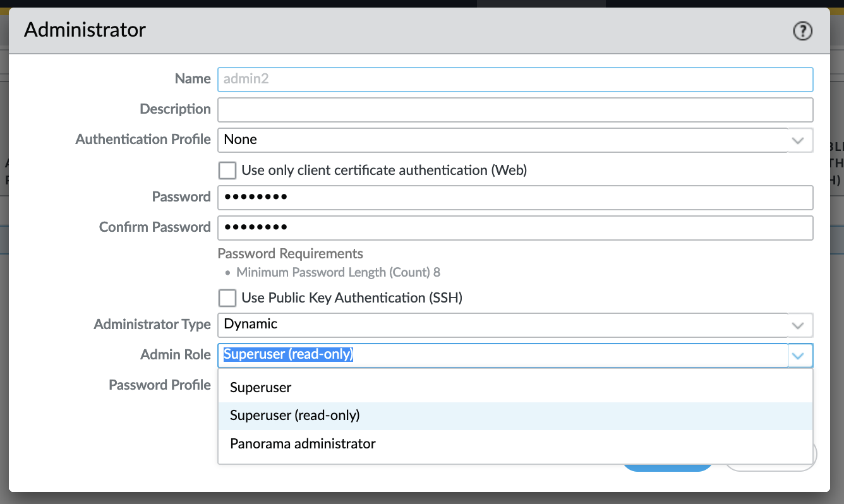Click into the Password field

[x=515, y=197]
